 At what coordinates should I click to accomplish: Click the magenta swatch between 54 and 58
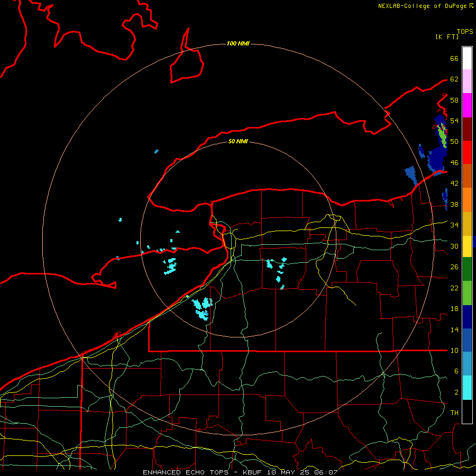pos(467,105)
